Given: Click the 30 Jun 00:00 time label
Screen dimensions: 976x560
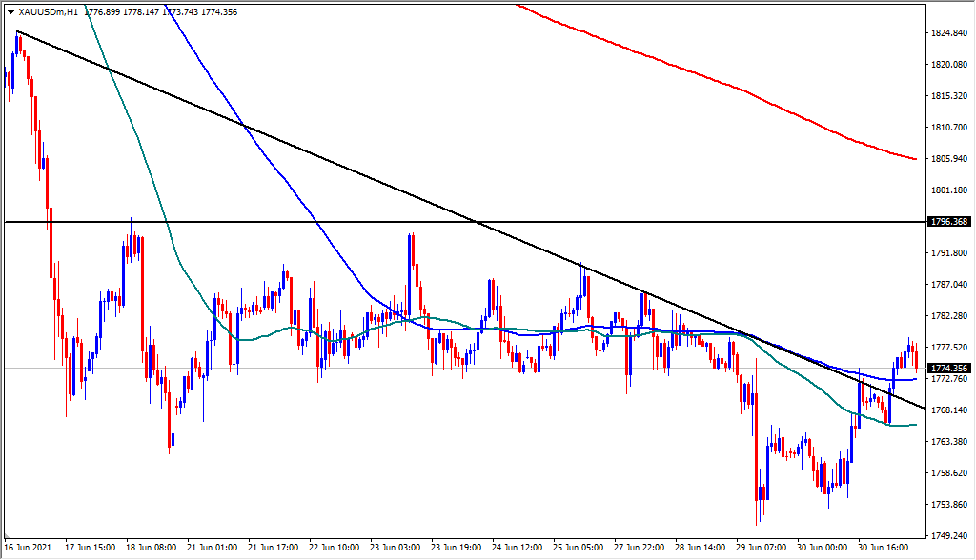Looking at the screenshot, I should click(823, 548).
